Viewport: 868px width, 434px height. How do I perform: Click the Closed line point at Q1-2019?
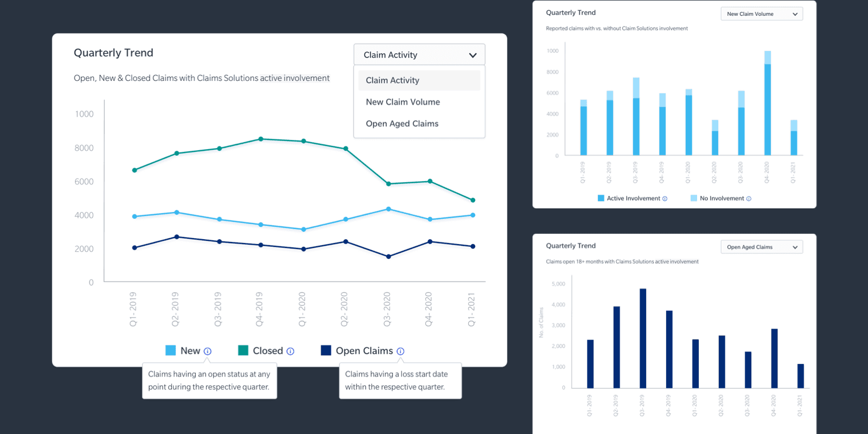point(135,170)
